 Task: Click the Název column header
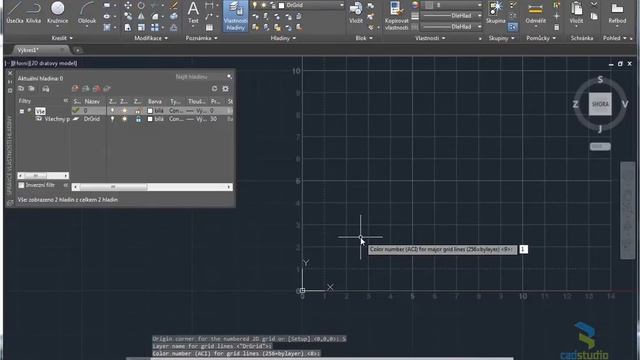click(93, 101)
